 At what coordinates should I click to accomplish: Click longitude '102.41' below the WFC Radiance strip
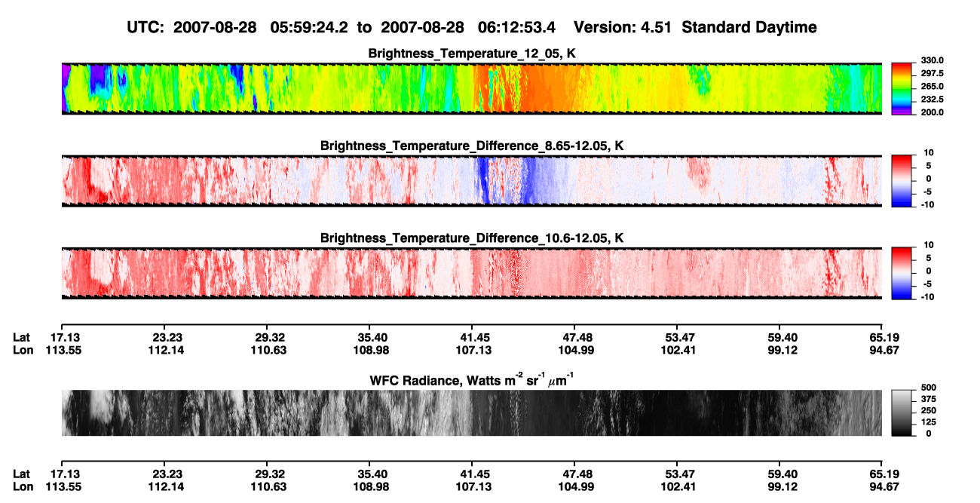click(678, 486)
